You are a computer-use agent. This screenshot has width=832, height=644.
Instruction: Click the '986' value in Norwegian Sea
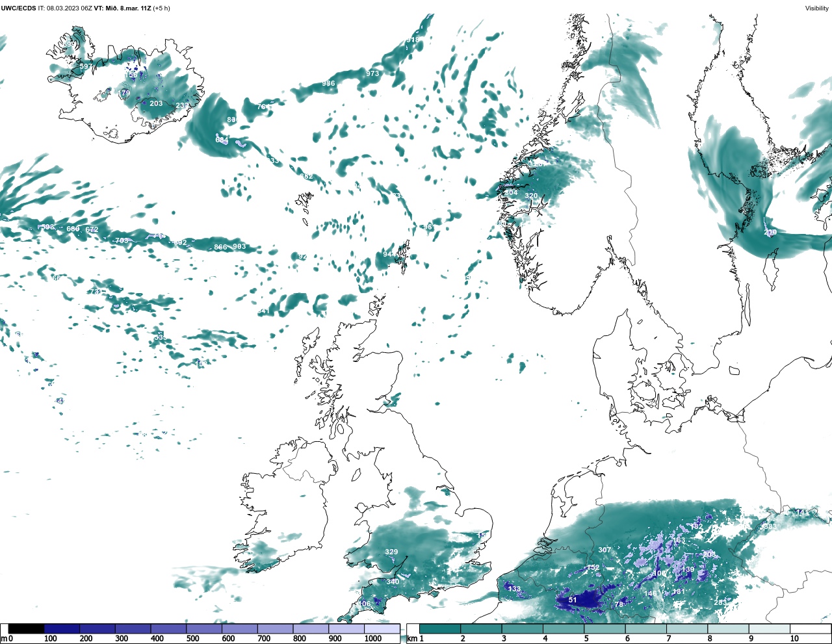point(328,83)
